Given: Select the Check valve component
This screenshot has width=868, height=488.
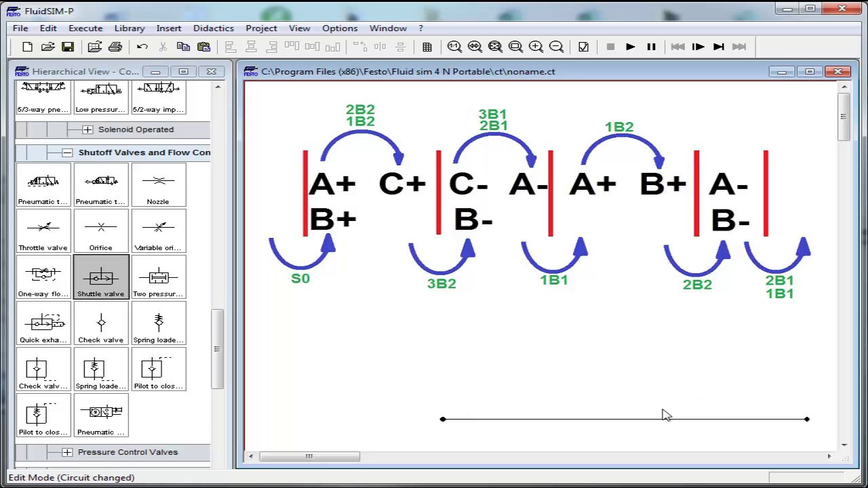Looking at the screenshot, I should tap(101, 323).
